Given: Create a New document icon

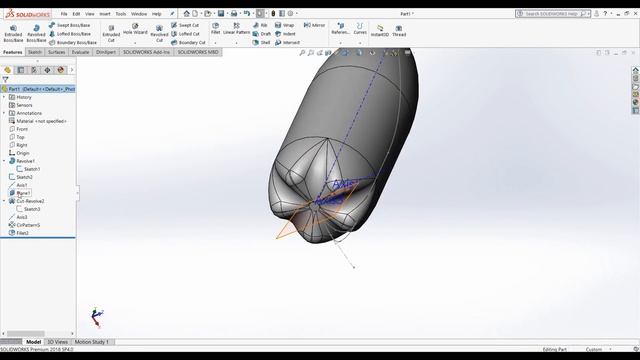Looking at the screenshot, I should [195, 13].
